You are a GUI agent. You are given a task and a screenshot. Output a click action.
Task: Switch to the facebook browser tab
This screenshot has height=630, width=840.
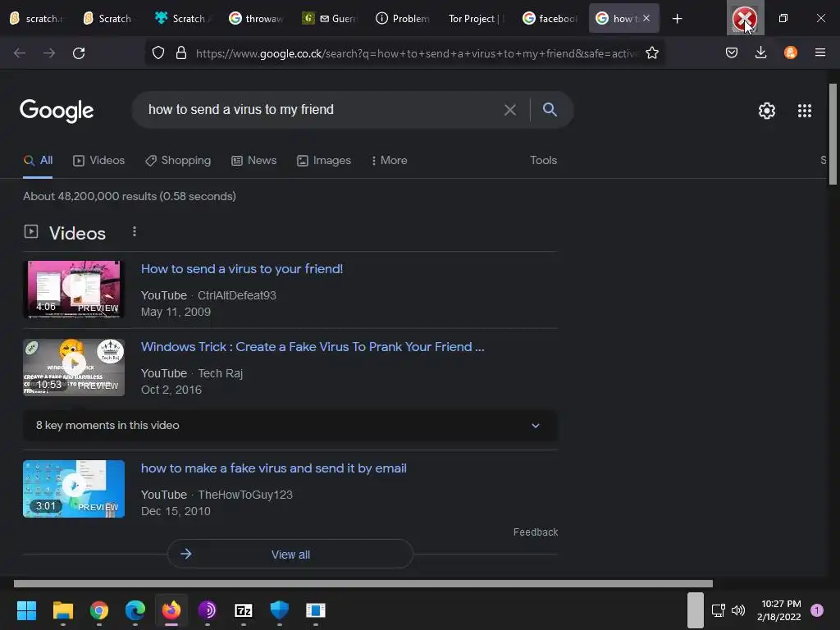tap(550, 19)
